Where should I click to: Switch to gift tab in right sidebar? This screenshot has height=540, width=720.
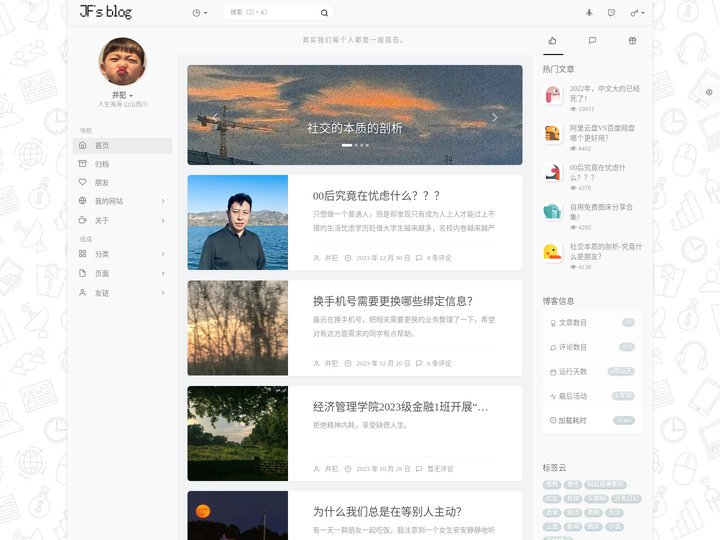pyautogui.click(x=632, y=41)
